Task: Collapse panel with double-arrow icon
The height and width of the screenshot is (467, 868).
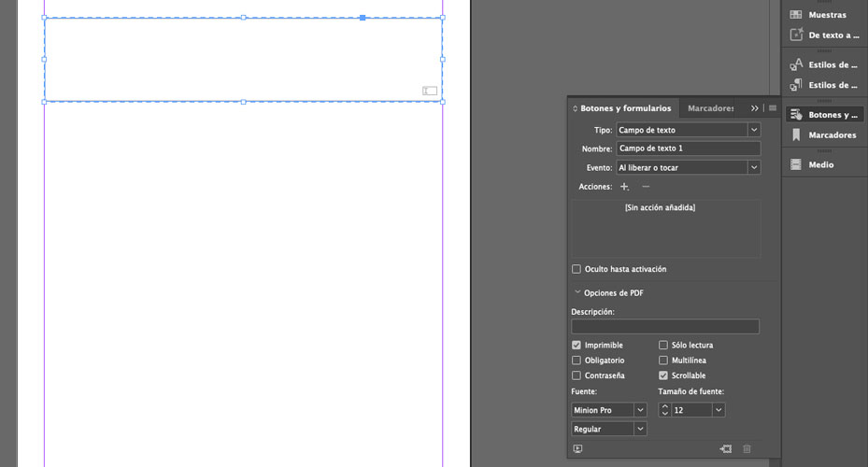Action: click(x=755, y=108)
